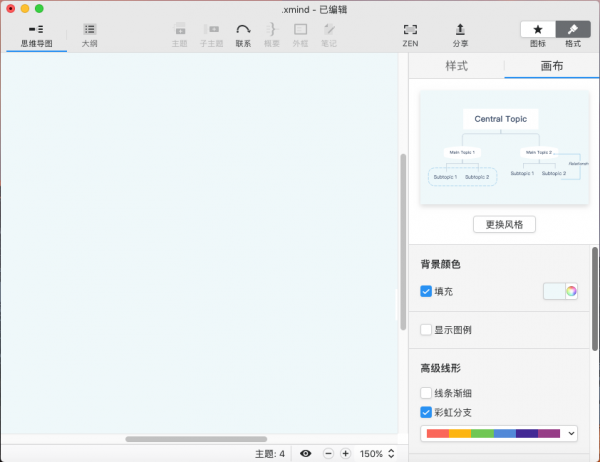
Task: Disable the 彩虹分支 checkbox
Action: pos(426,412)
